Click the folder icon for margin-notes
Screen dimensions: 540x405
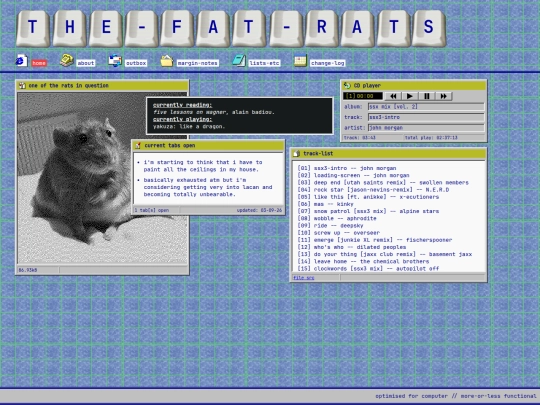point(167,61)
